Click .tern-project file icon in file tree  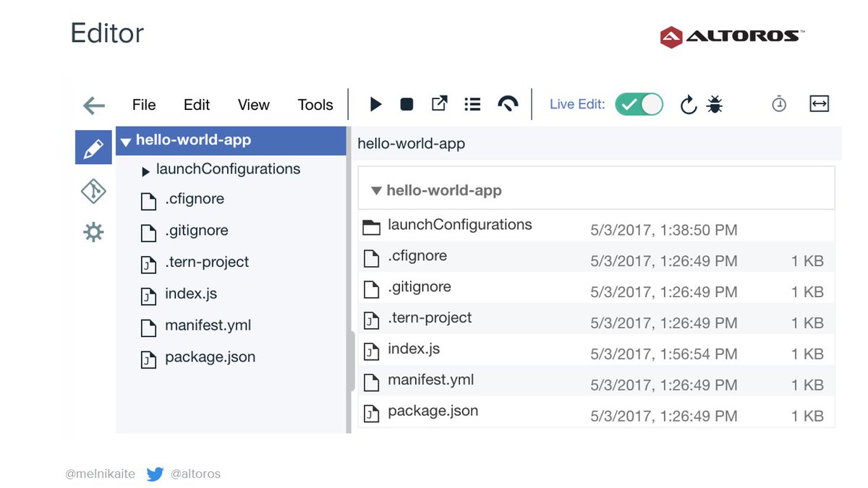tap(148, 265)
